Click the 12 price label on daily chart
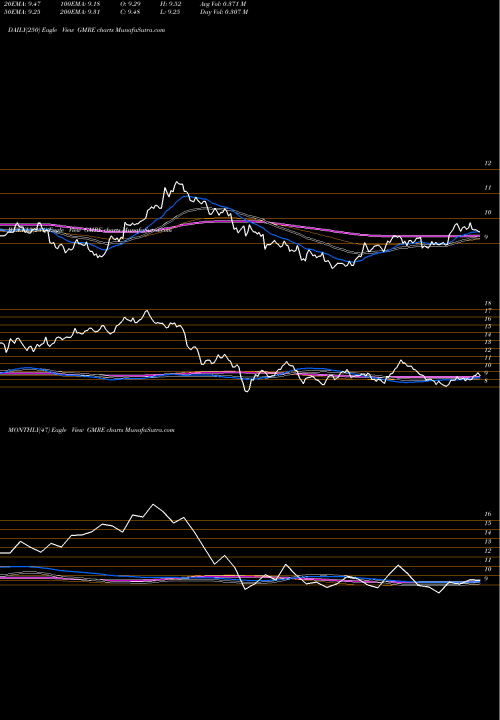 (488, 163)
